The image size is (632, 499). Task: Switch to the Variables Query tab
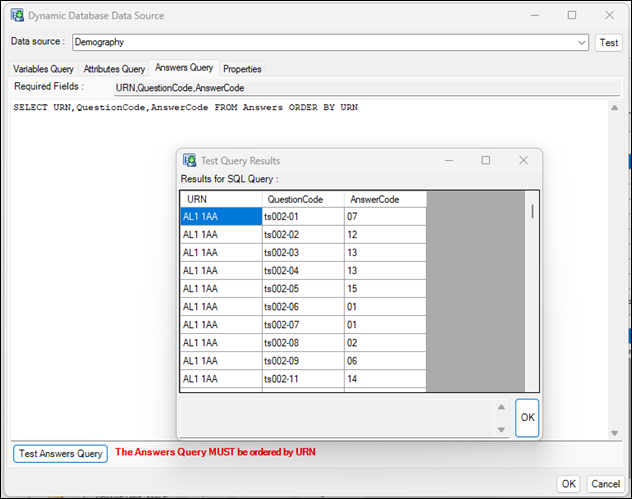(44, 69)
